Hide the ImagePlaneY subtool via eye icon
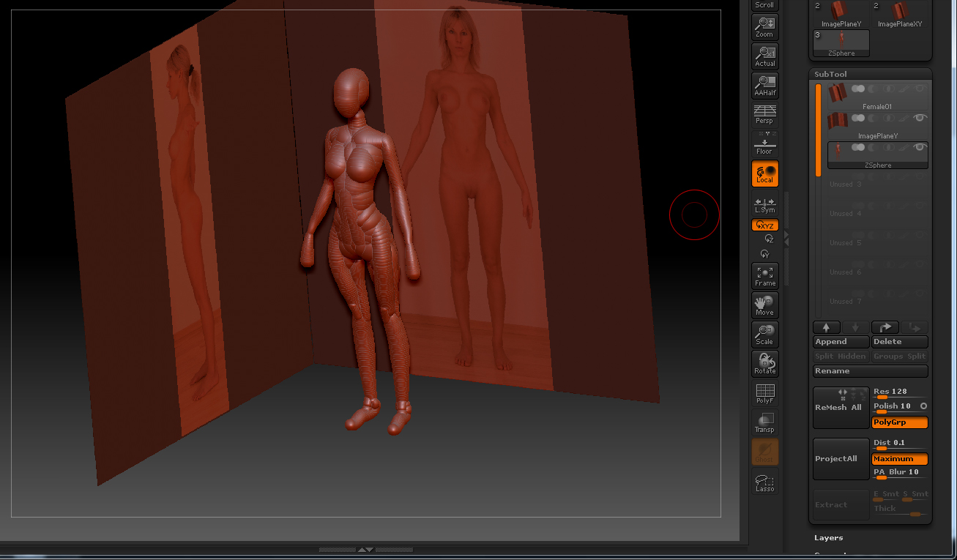This screenshot has width=957, height=560. 920,118
